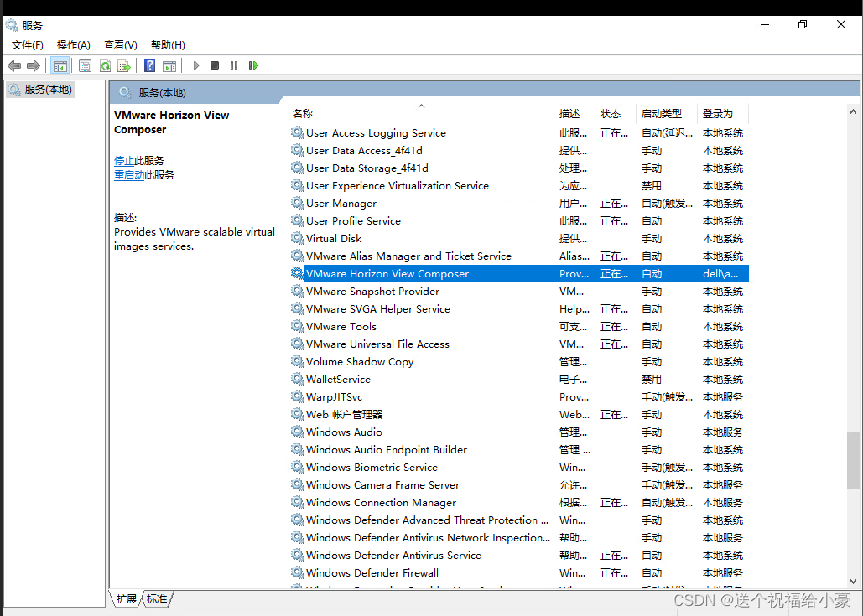The image size is (863, 616).
Task: Click gear icon of VMware Horizon View Composer
Action: [x=297, y=273]
